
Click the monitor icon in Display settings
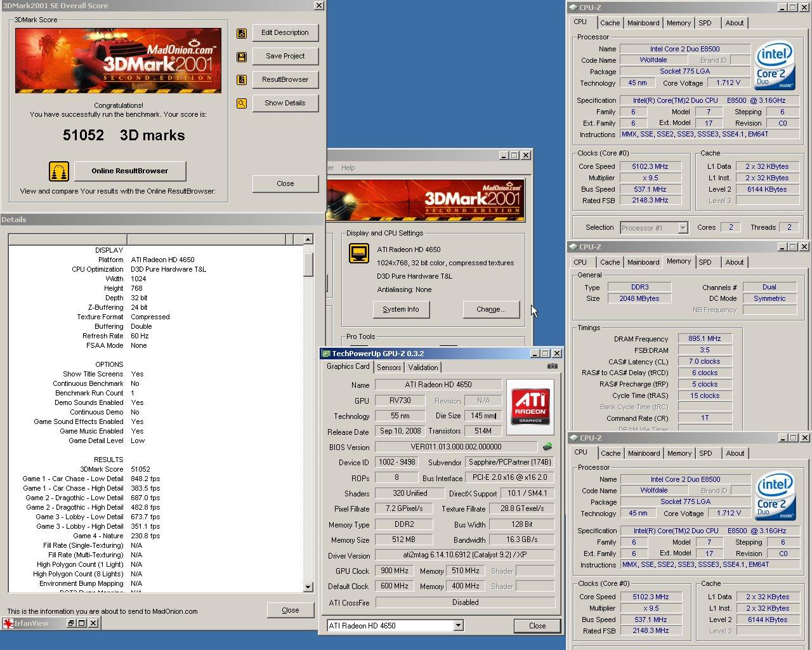(x=359, y=253)
